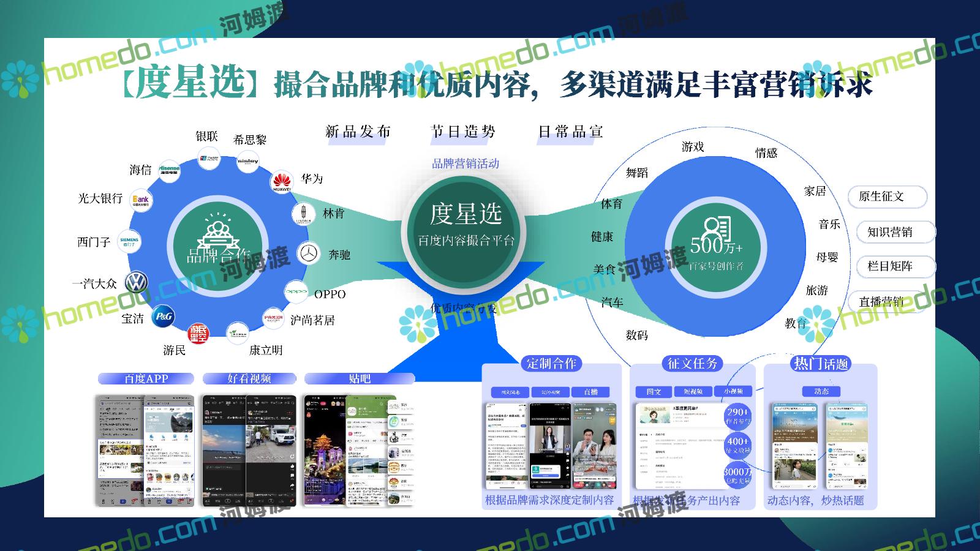
Task: Click the Huawei brand logo
Action: click(281, 181)
